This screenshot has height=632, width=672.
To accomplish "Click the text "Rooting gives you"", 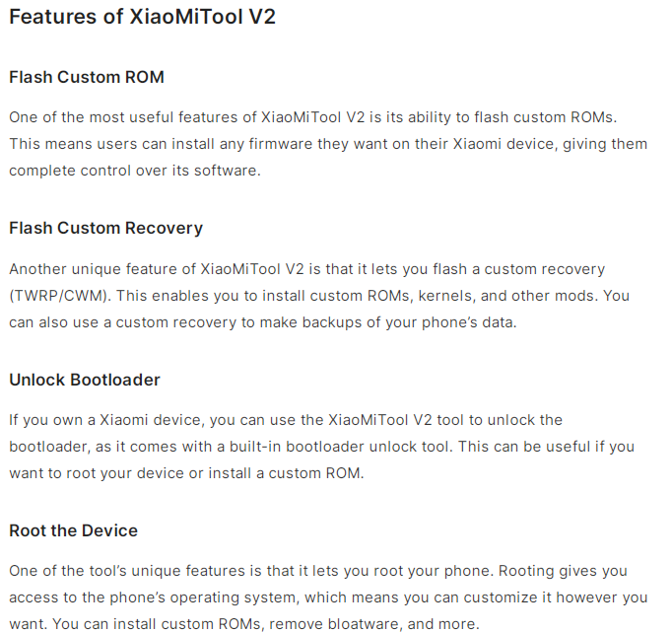I will click(x=563, y=571).
